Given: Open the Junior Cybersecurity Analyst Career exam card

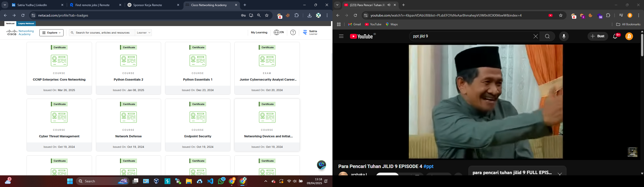Looking at the screenshot, I should [x=267, y=68].
